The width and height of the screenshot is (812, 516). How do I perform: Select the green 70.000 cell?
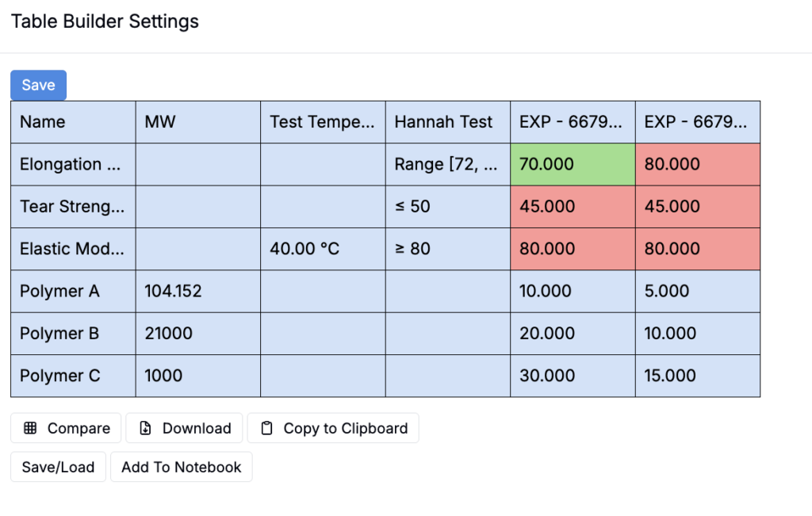pyautogui.click(x=573, y=165)
